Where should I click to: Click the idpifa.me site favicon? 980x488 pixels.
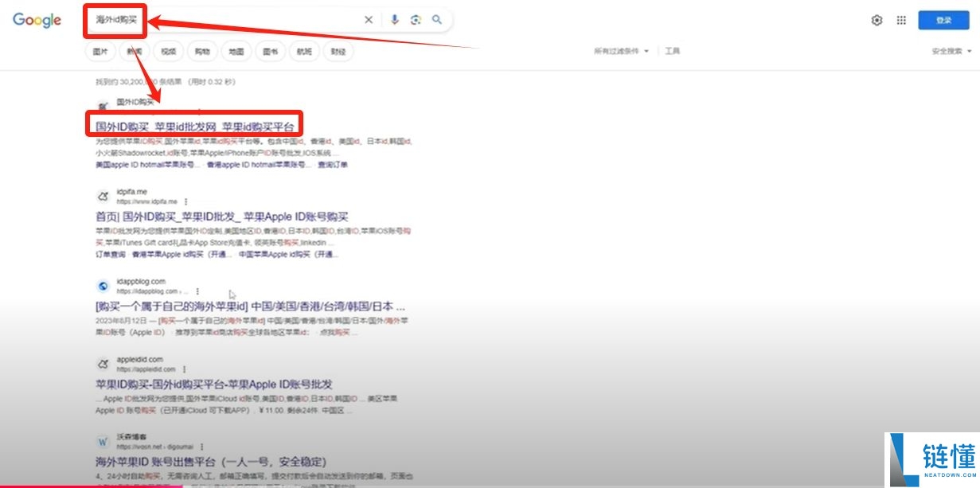coord(103,197)
